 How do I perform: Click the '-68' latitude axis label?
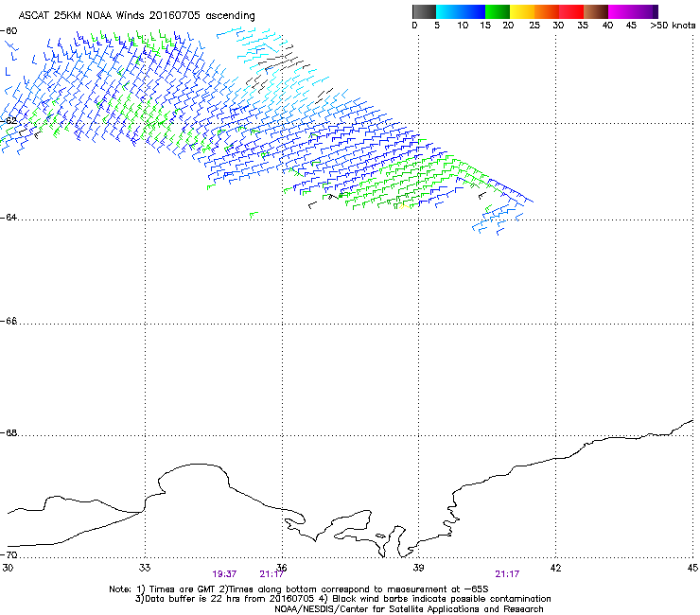(9, 433)
